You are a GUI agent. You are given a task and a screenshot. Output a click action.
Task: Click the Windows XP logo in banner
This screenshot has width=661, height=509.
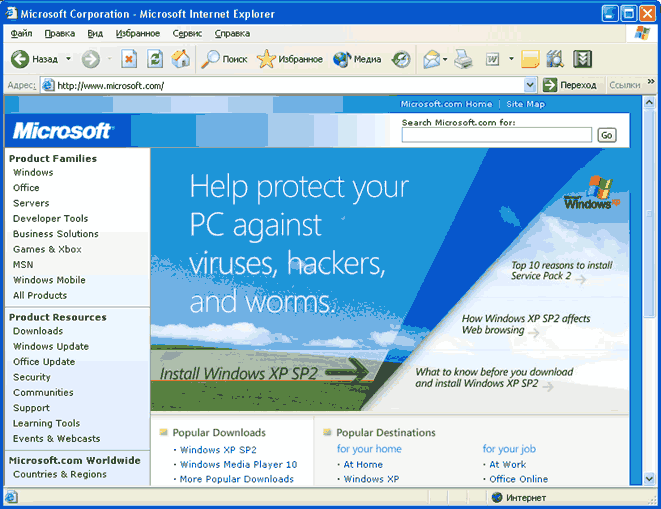click(592, 193)
